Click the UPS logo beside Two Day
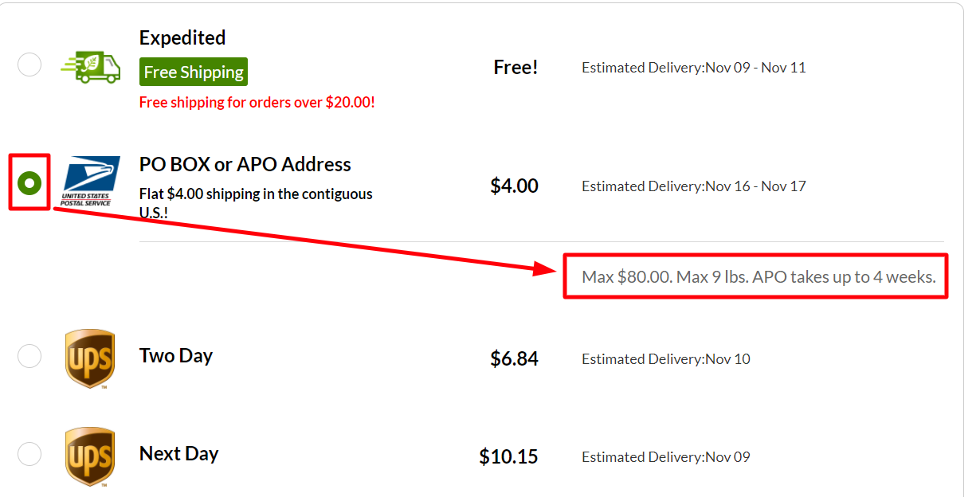980x497 pixels. click(90, 359)
